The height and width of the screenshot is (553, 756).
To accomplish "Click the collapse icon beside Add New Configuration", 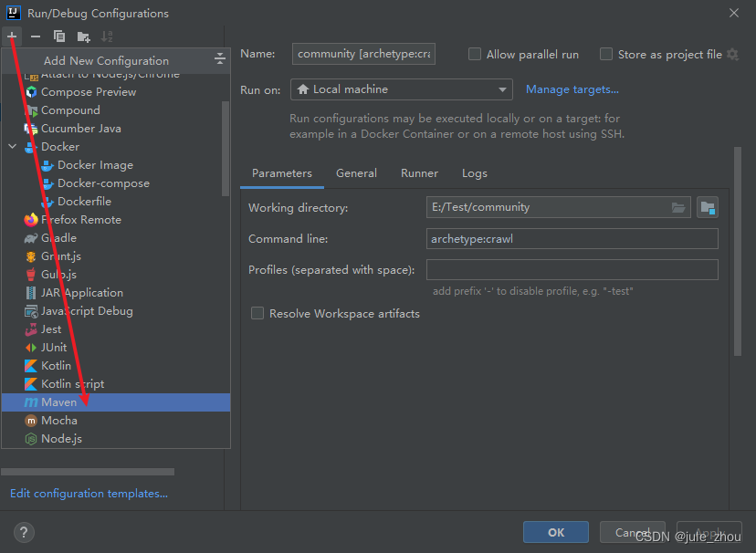I will (219, 58).
